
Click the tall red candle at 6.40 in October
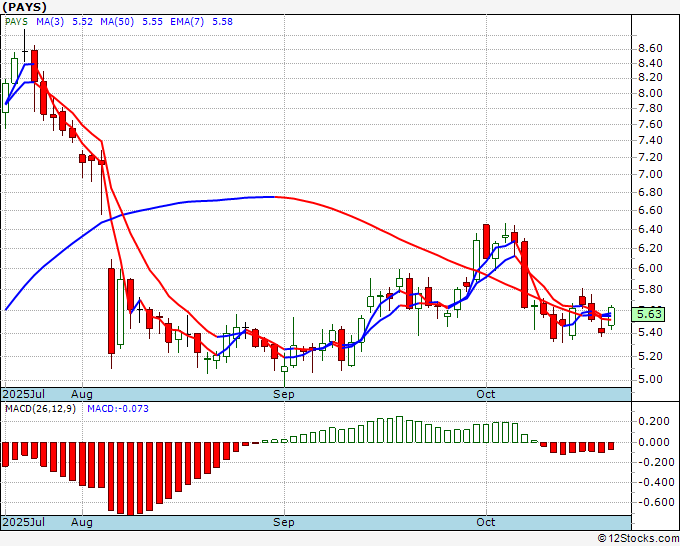pyautogui.click(x=487, y=242)
